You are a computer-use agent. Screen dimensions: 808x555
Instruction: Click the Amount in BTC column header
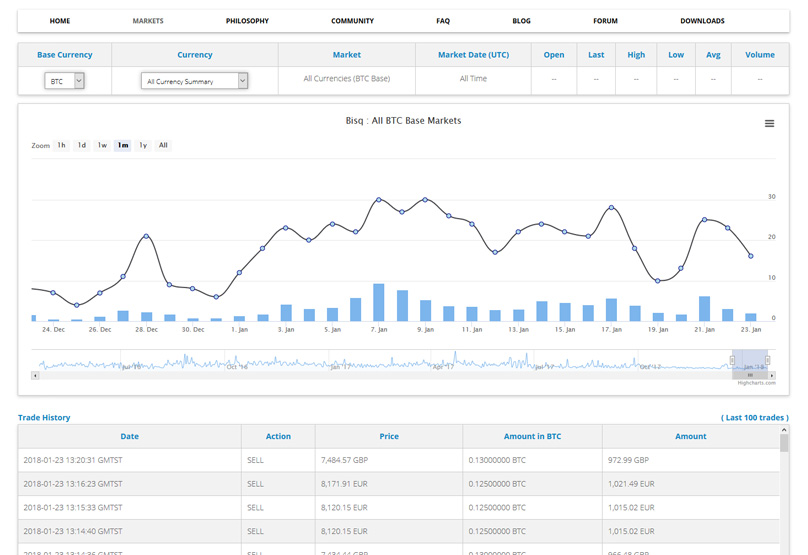coord(532,436)
